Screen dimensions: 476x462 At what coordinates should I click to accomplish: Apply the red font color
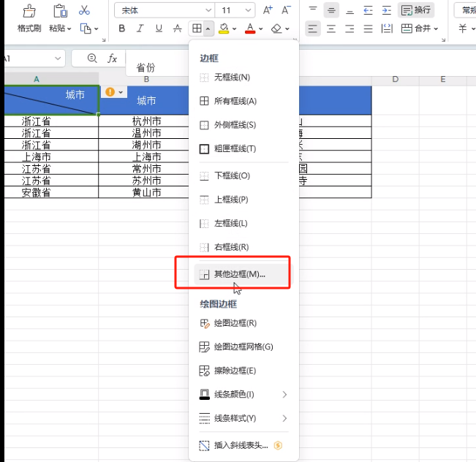click(250, 29)
